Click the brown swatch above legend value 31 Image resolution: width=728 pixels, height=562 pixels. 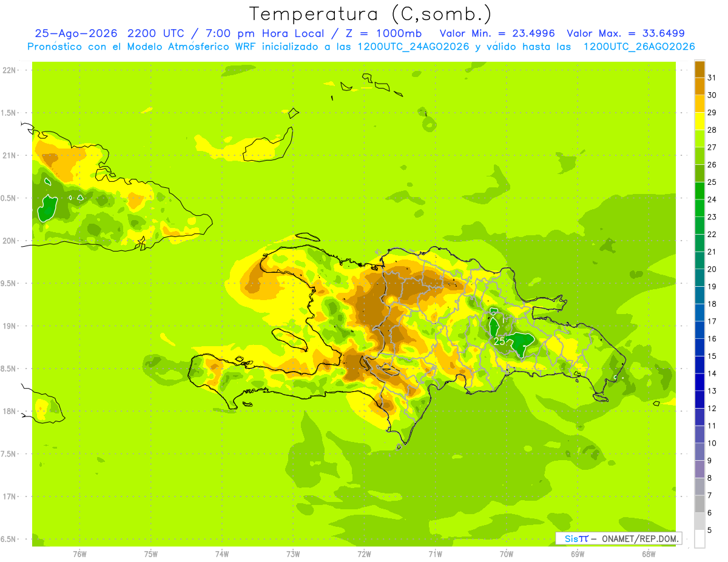click(x=699, y=69)
